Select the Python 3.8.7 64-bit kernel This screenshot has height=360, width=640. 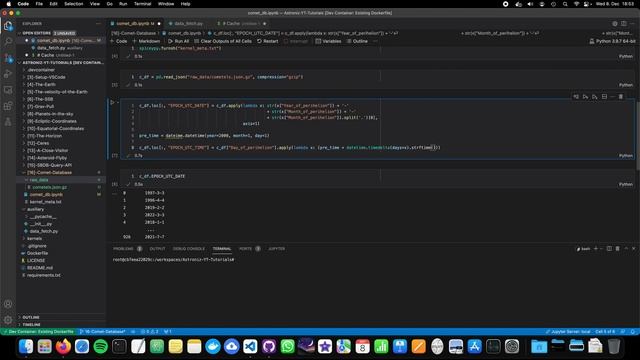(612, 41)
